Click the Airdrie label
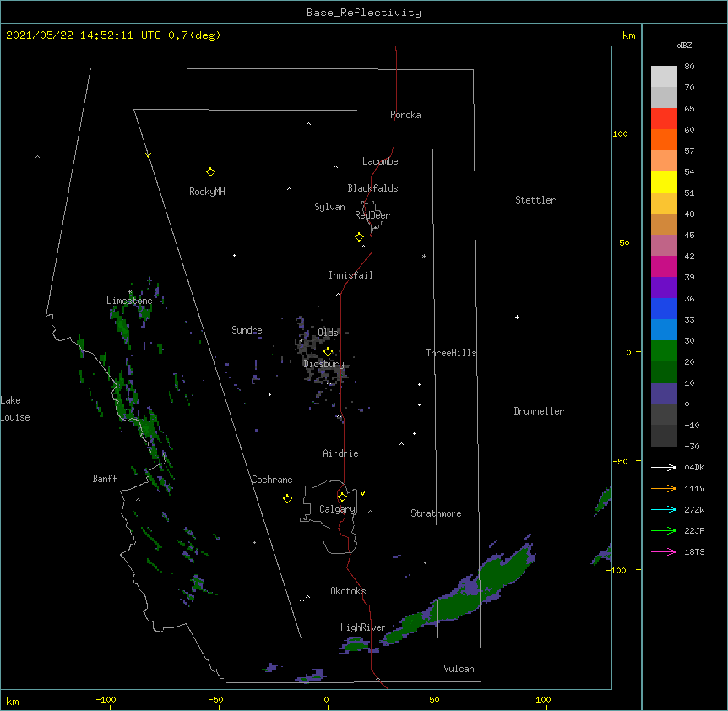This screenshot has height=711, width=728. click(340, 453)
